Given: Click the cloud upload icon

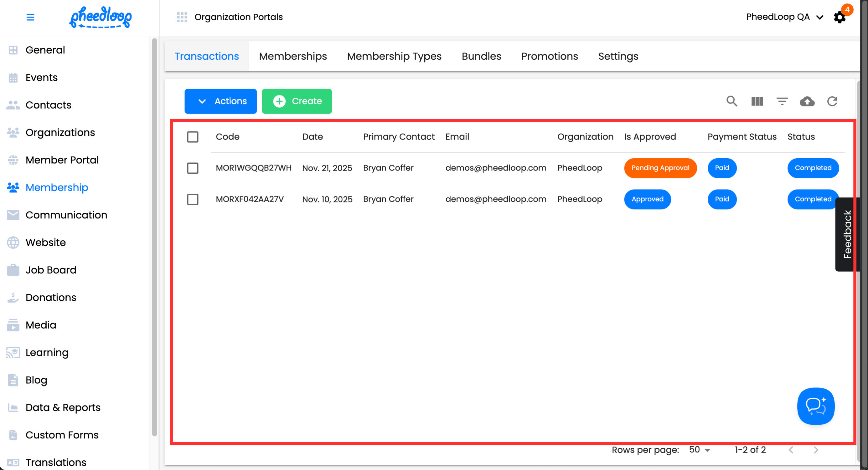Looking at the screenshot, I should click(807, 101).
